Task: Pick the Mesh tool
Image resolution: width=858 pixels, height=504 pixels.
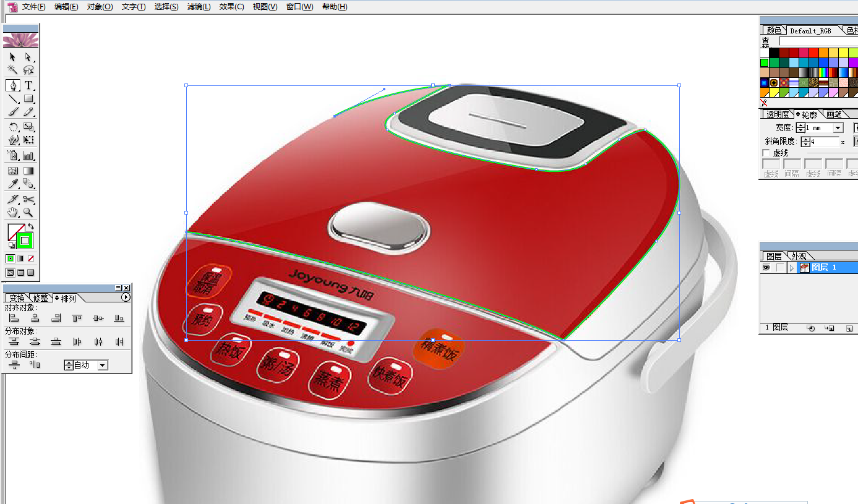Action: tap(12, 170)
